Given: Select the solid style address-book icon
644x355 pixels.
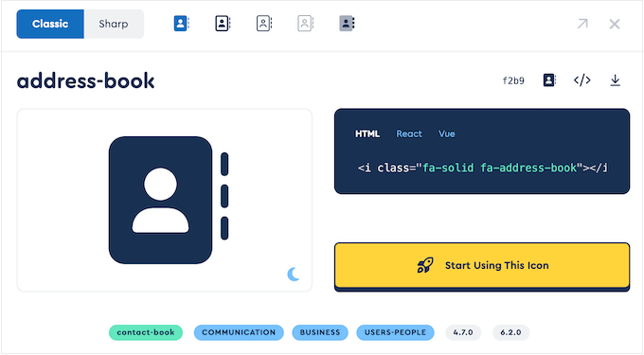Looking at the screenshot, I should coord(181,24).
